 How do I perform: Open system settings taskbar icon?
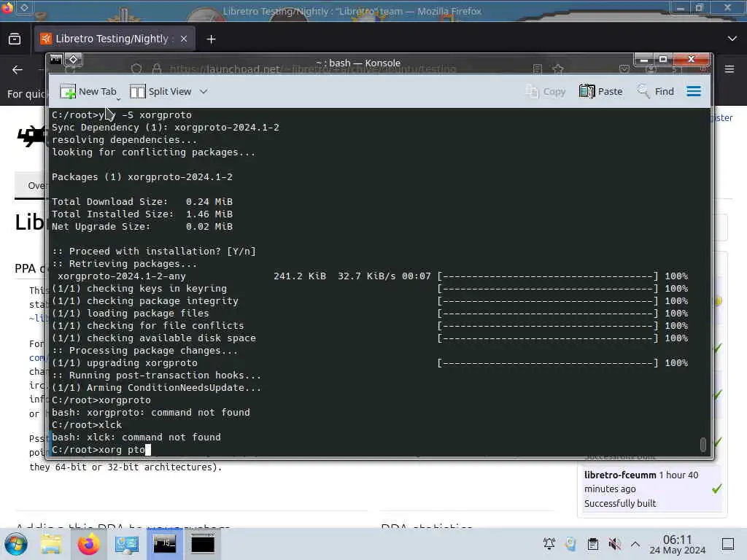coord(126,544)
